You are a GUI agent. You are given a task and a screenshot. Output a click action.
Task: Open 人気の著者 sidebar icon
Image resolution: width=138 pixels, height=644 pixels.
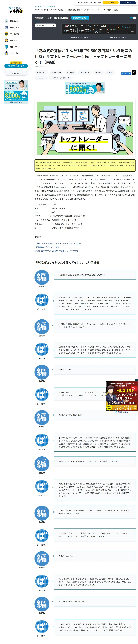coord(7,53)
